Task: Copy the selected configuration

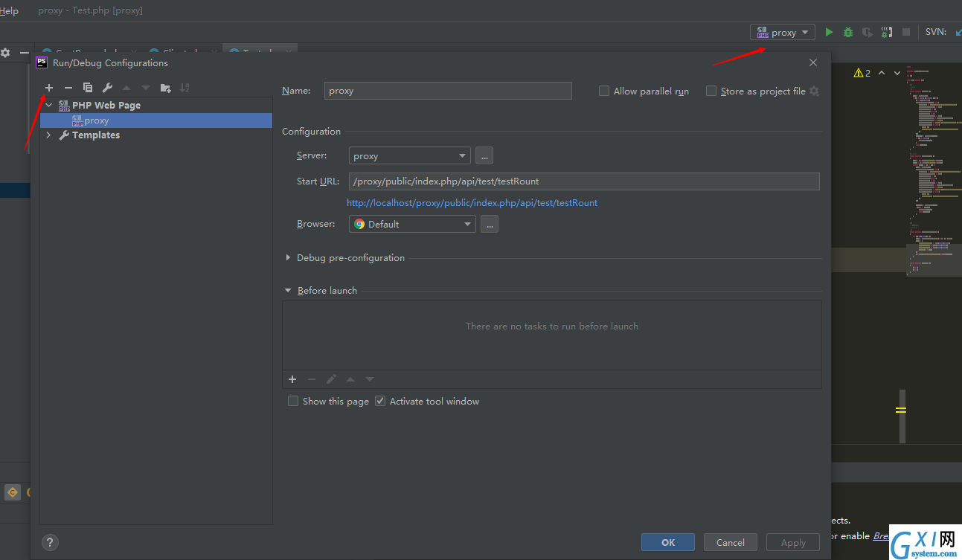Action: 88,88
